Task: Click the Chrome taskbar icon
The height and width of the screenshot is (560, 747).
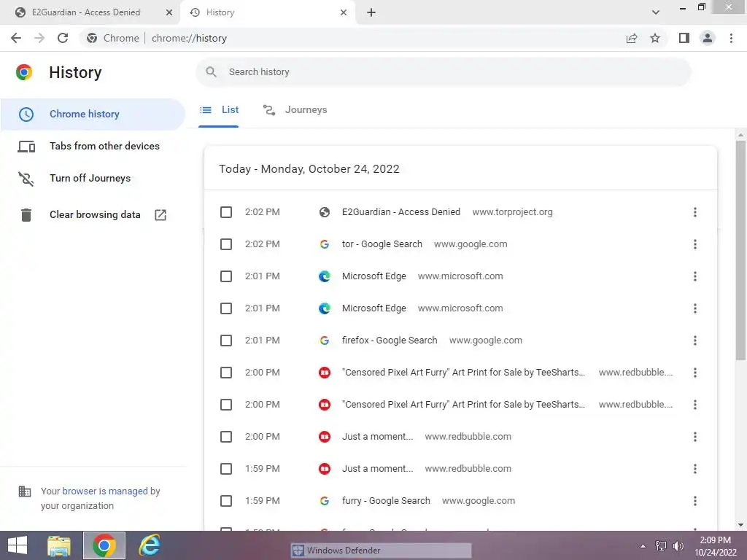Action: click(x=104, y=545)
